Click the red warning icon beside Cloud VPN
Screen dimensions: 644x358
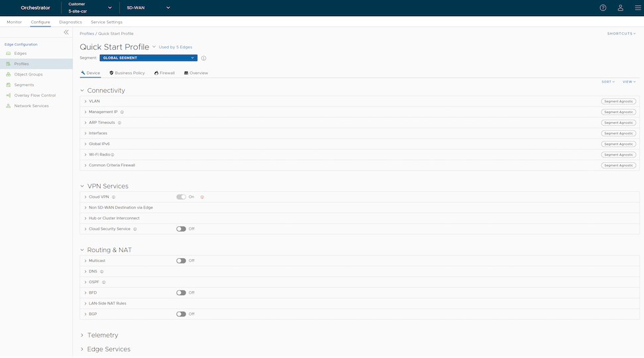click(202, 197)
